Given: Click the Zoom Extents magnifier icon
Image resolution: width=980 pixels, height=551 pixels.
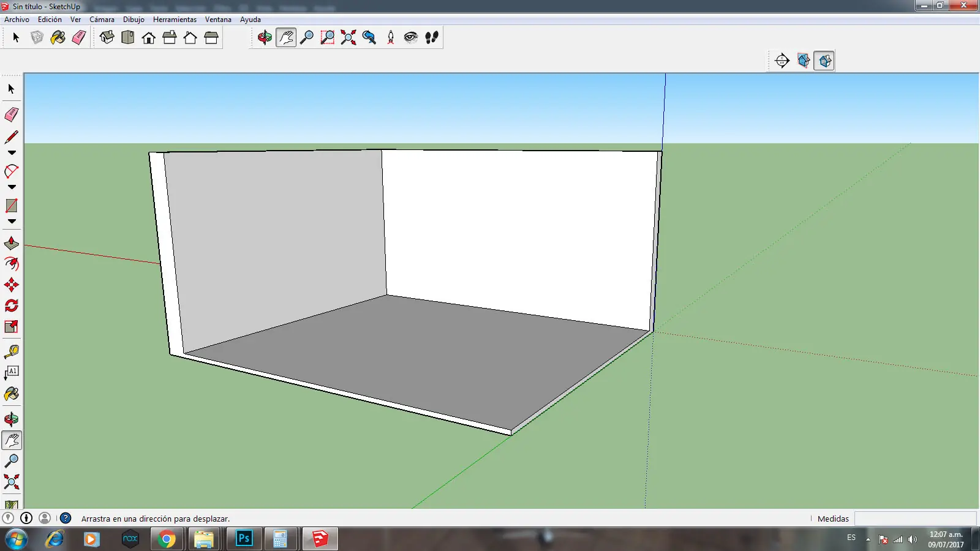Looking at the screenshot, I should (348, 37).
